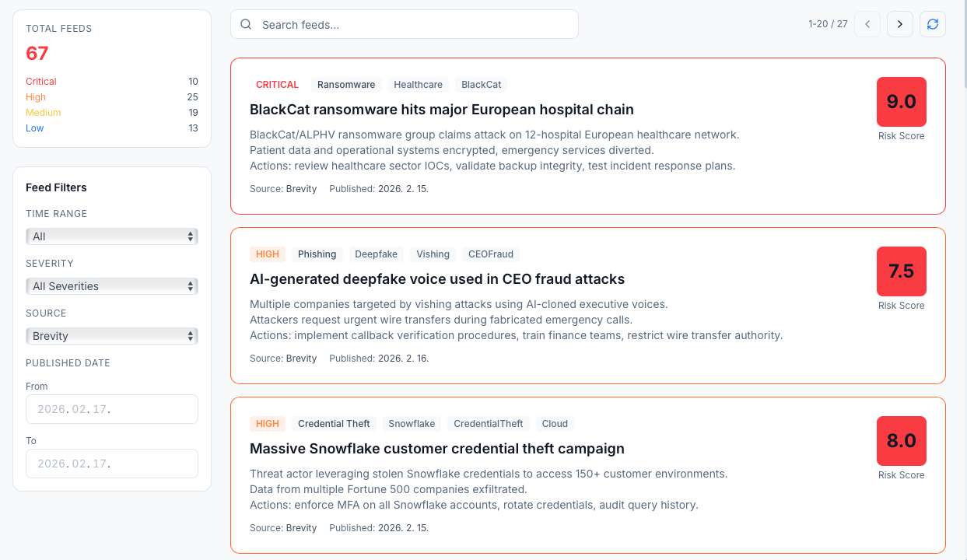
Task: Open the Source dropdown showing Brevity
Action: tap(111, 335)
